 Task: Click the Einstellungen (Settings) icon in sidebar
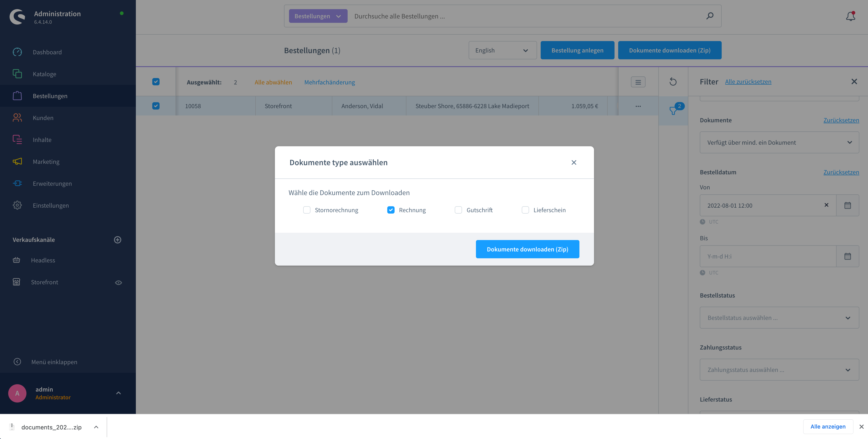(17, 205)
